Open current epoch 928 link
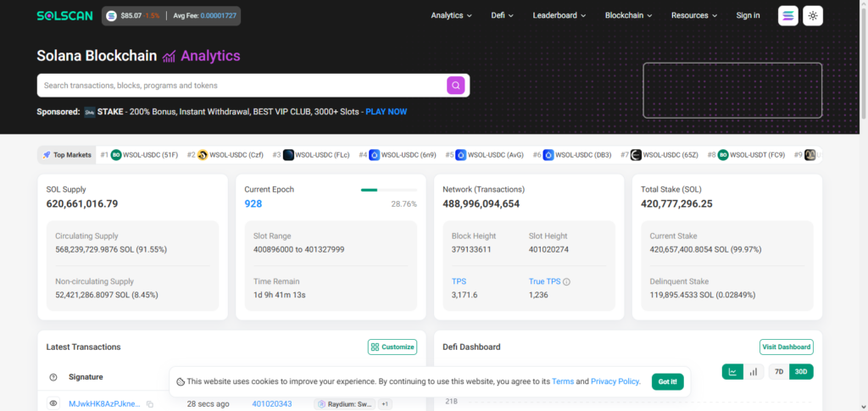Screen dimensions: 868x411 [253, 203]
